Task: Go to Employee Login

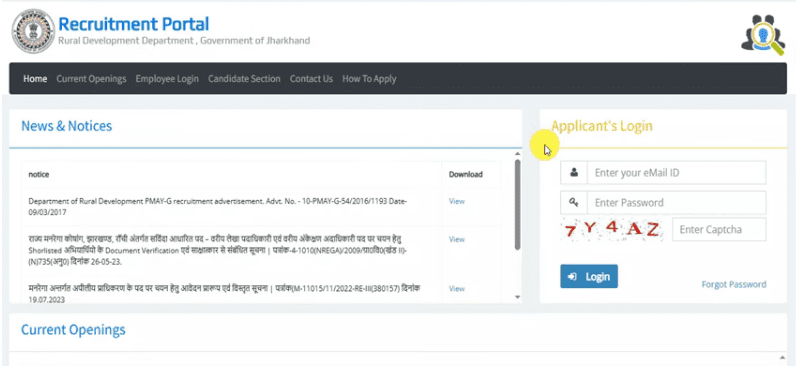Action: pyautogui.click(x=167, y=79)
